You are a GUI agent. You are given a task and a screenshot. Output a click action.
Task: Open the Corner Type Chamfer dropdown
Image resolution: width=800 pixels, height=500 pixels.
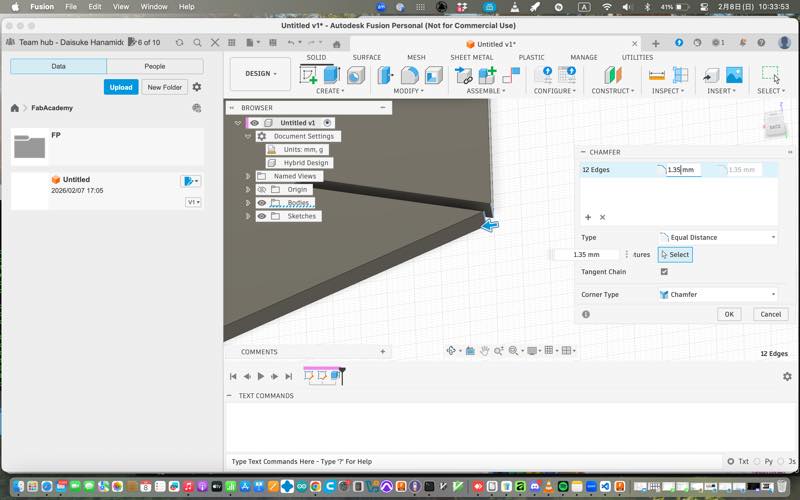click(x=718, y=294)
